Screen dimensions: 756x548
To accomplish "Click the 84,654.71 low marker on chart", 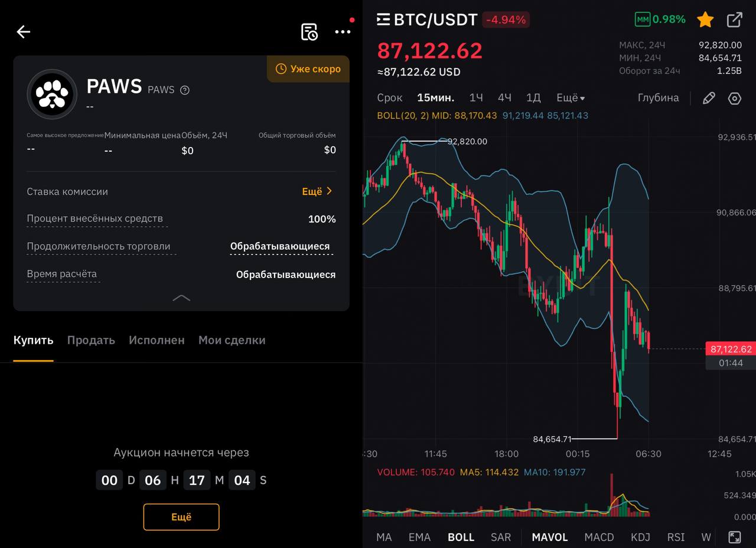I will (552, 439).
